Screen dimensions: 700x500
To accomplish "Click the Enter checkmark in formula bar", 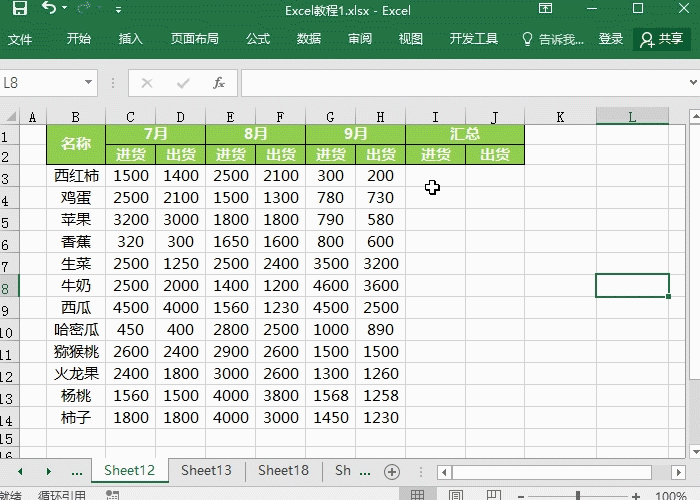I will click(x=182, y=83).
